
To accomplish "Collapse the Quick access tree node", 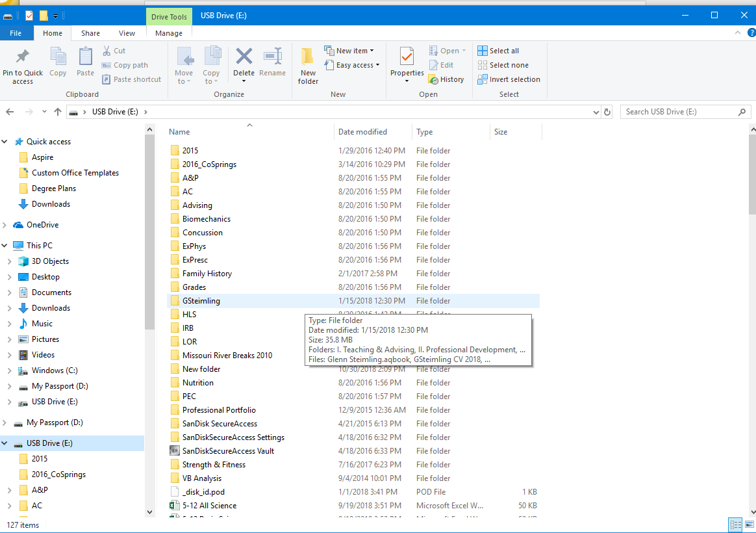I will [5, 141].
